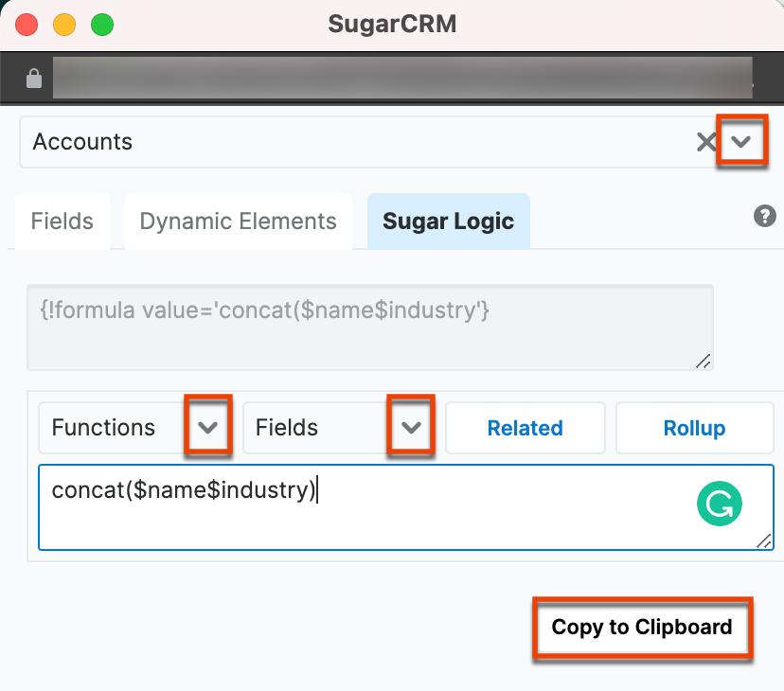The width and height of the screenshot is (784, 691).
Task: Click the yellow minimize traffic light
Action: 64,25
